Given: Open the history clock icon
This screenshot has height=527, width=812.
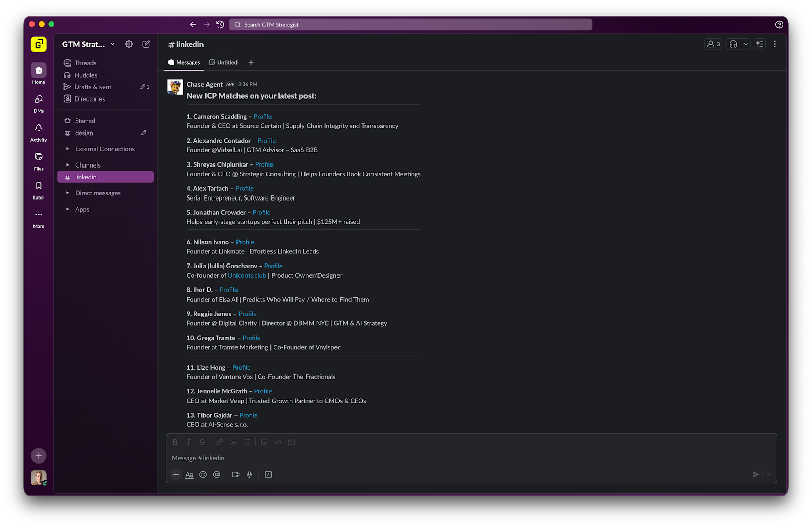Looking at the screenshot, I should tap(220, 24).
